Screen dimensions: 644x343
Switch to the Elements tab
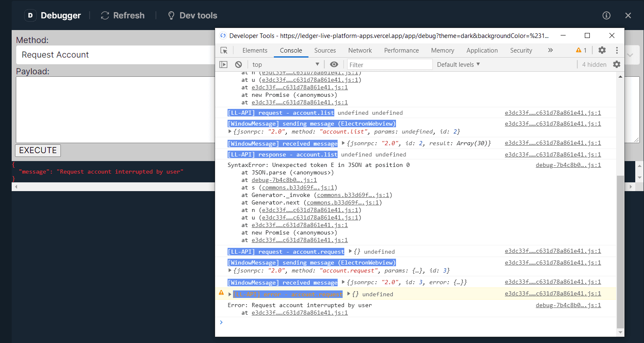click(x=255, y=50)
